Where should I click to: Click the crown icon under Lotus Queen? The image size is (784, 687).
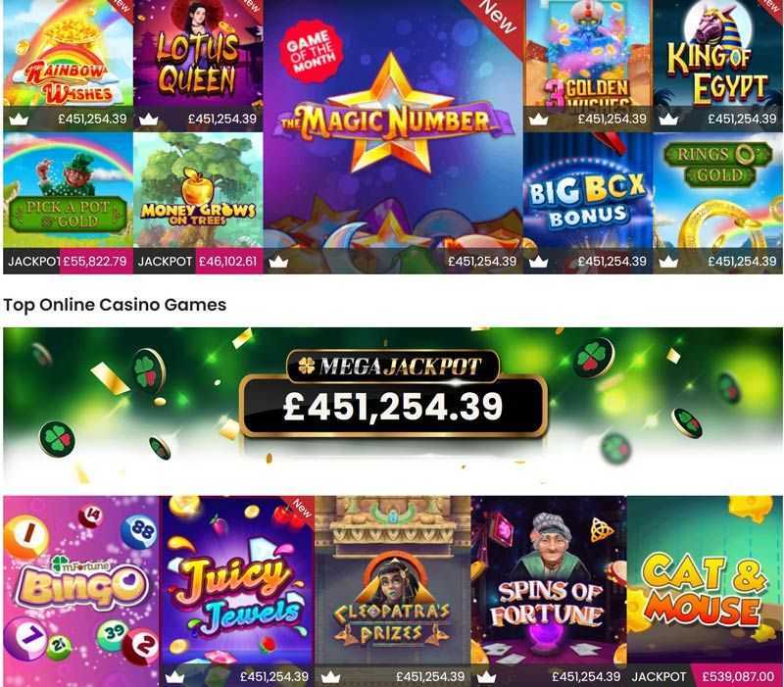(149, 119)
